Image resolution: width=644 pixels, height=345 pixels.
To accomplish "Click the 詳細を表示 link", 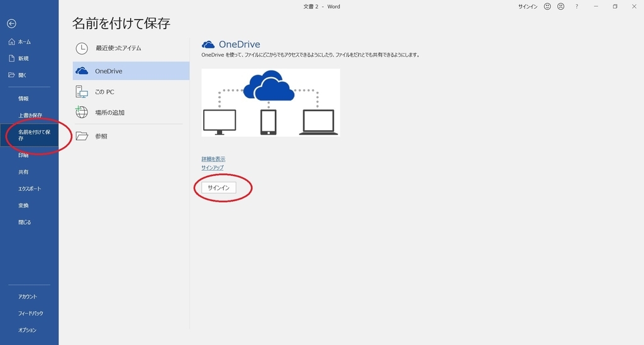I will [x=213, y=159].
